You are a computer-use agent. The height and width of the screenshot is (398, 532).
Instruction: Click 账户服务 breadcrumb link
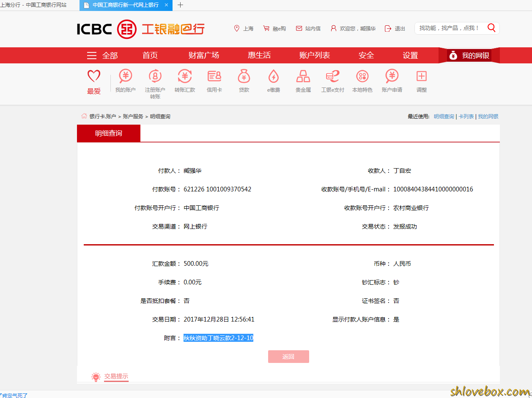[x=133, y=117]
